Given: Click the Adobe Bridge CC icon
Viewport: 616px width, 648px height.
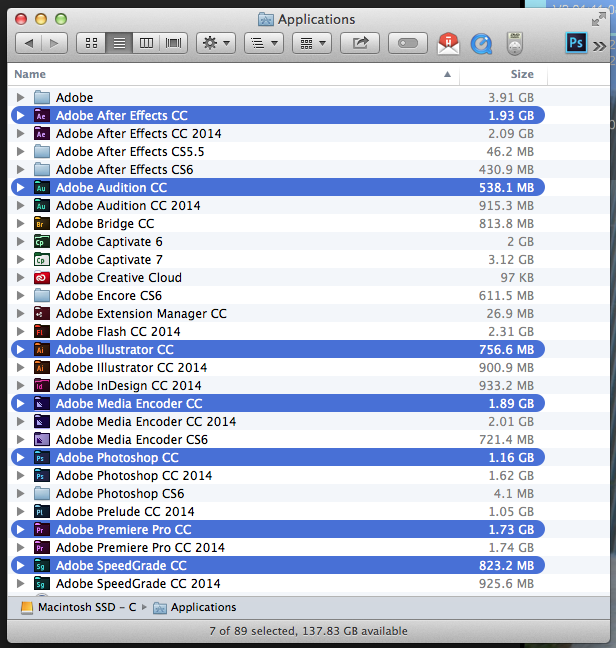Looking at the screenshot, I should point(42,224).
